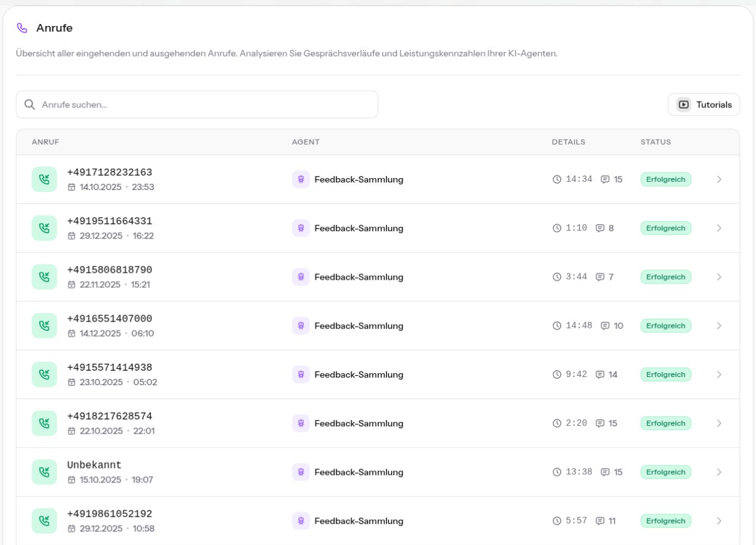This screenshot has width=756, height=545.
Task: Click the calendar icon beside 22.11.2025
Action: click(71, 285)
